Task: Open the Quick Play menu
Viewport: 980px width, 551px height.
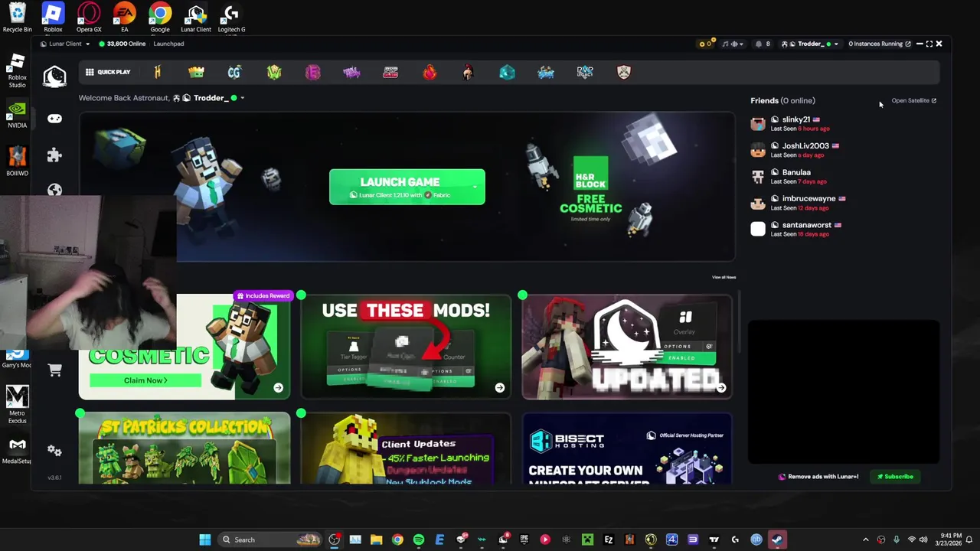Action: 108,72
